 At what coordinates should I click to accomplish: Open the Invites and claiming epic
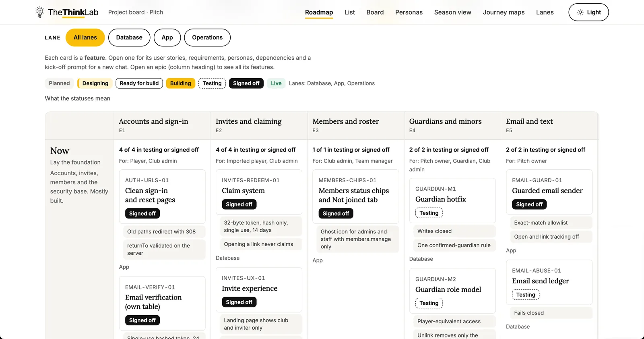[x=249, y=121]
